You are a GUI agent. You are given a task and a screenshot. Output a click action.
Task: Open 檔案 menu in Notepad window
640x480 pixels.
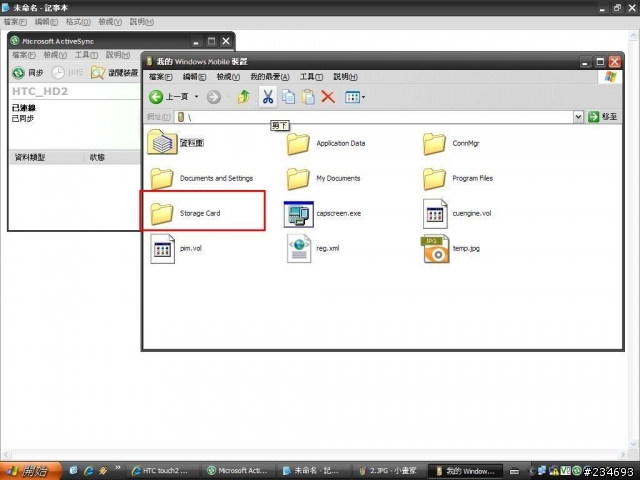(15, 22)
